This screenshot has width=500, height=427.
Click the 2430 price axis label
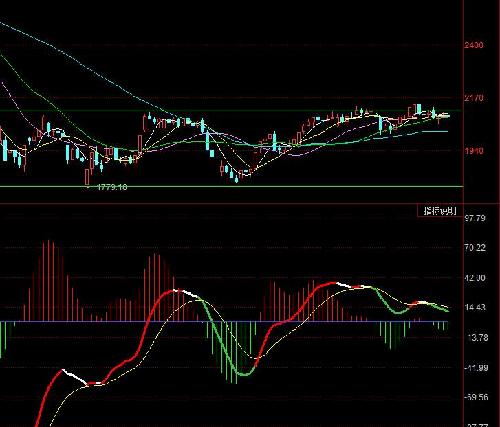[x=474, y=45]
